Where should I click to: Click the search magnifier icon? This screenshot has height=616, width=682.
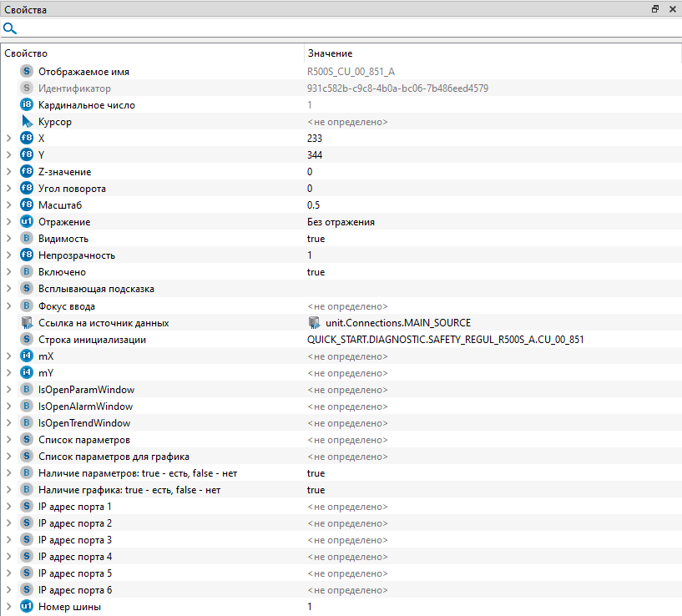pyautogui.click(x=10, y=28)
